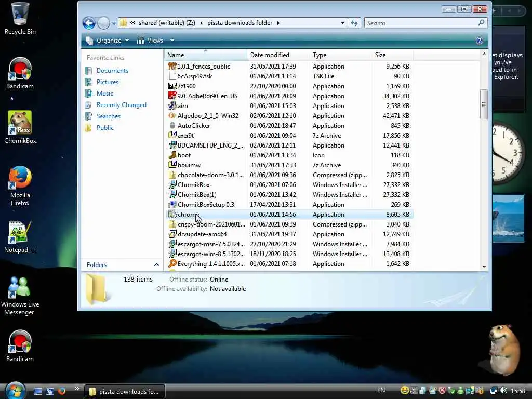This screenshot has height=399, width=532.
Task: Click Show Desktop in quick launch
Action: coord(38,391)
